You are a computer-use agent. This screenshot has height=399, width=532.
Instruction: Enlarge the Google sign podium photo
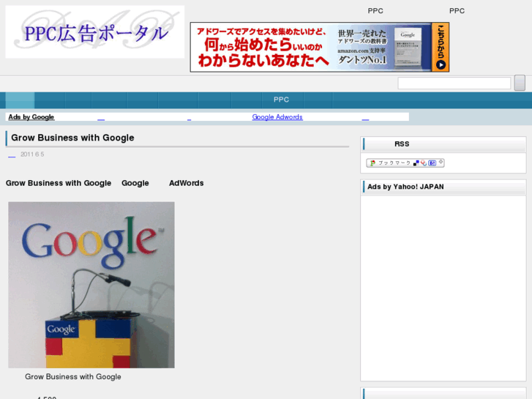click(91, 285)
